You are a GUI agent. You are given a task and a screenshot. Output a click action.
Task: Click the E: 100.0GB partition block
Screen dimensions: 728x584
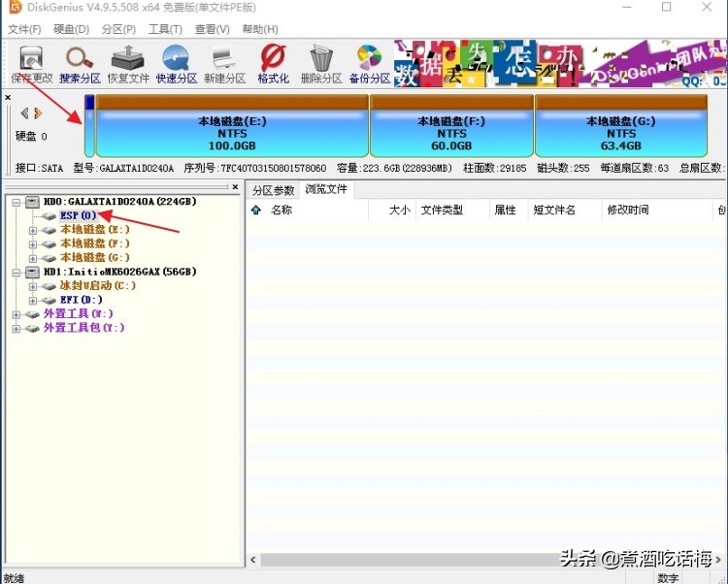(x=232, y=126)
